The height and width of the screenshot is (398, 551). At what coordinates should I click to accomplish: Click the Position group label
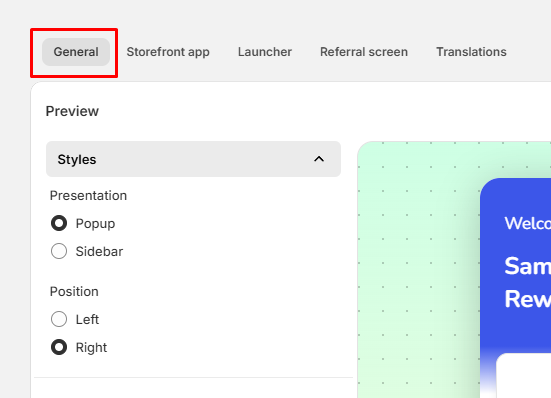74,292
